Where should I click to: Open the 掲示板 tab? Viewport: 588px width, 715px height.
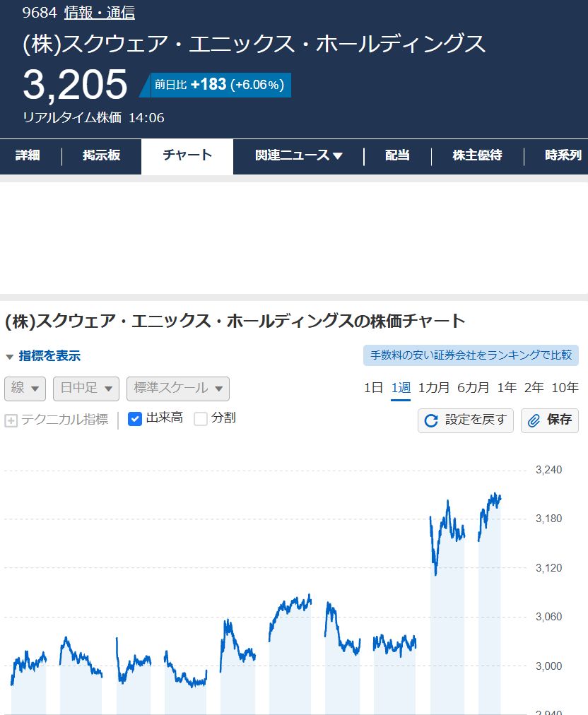point(101,155)
